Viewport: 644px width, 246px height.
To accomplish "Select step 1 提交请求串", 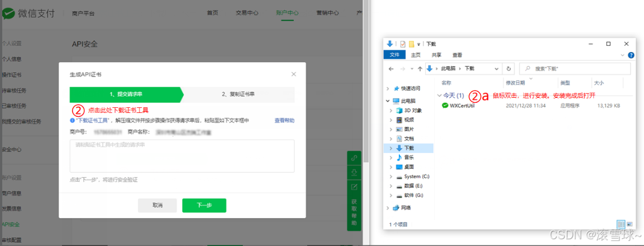I will coord(126,94).
